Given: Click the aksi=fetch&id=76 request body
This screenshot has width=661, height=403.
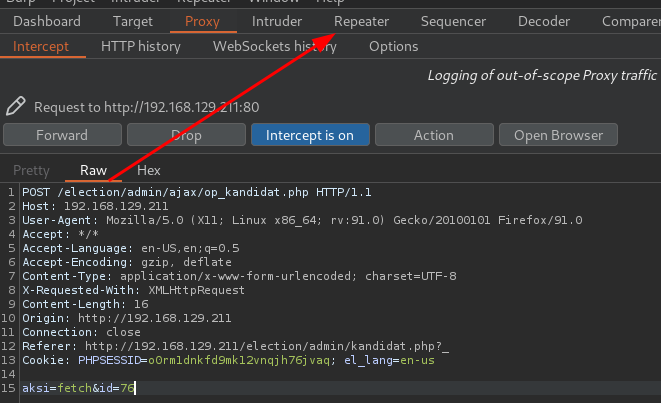Looking at the screenshot, I should point(78,388).
